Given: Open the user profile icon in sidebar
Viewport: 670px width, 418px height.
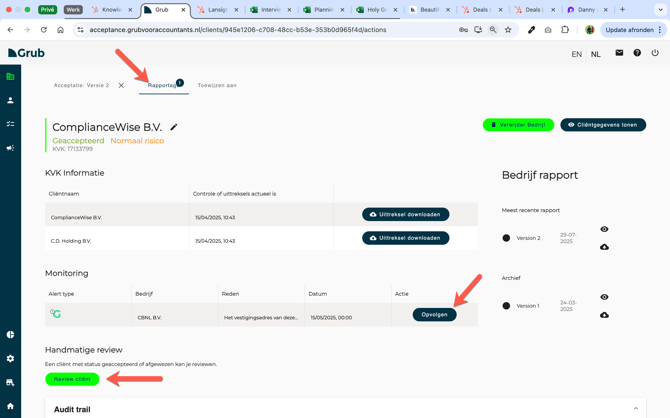Looking at the screenshot, I should (10, 100).
